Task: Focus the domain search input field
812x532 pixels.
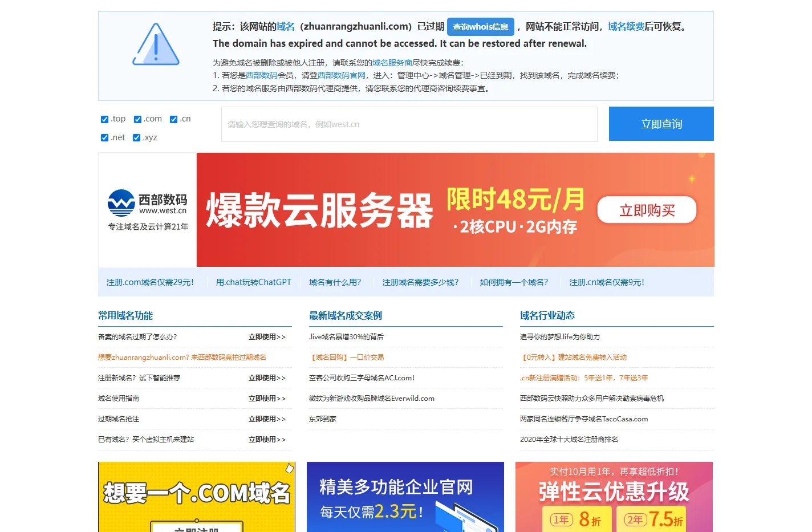Action: tap(409, 124)
